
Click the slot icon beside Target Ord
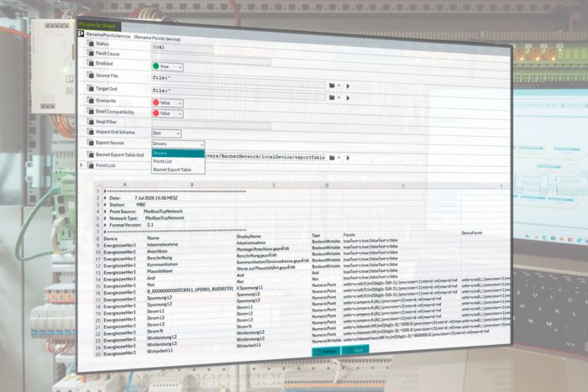(x=91, y=88)
